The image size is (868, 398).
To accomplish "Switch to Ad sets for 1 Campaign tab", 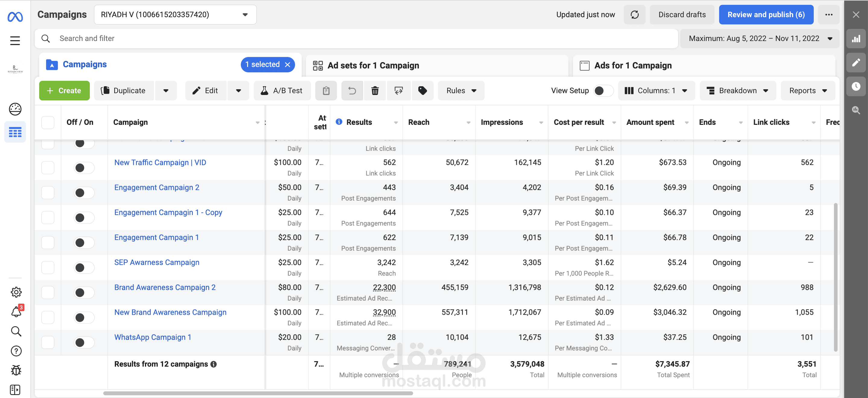I will 373,65.
